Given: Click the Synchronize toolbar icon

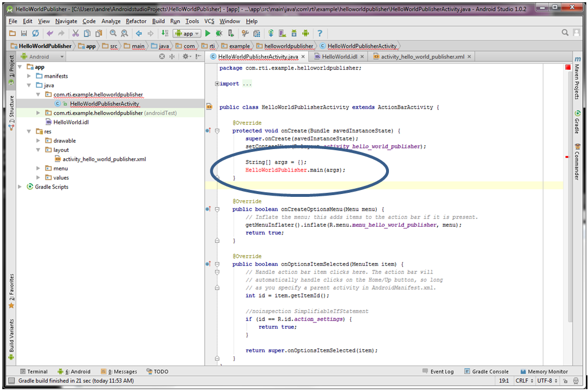Looking at the screenshot, I should coord(35,33).
